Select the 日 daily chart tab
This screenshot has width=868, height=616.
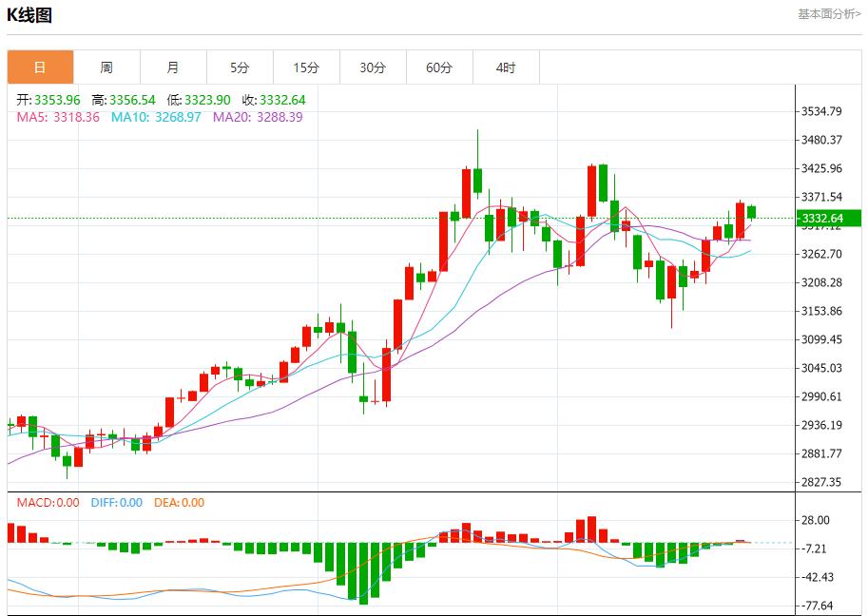[x=40, y=67]
